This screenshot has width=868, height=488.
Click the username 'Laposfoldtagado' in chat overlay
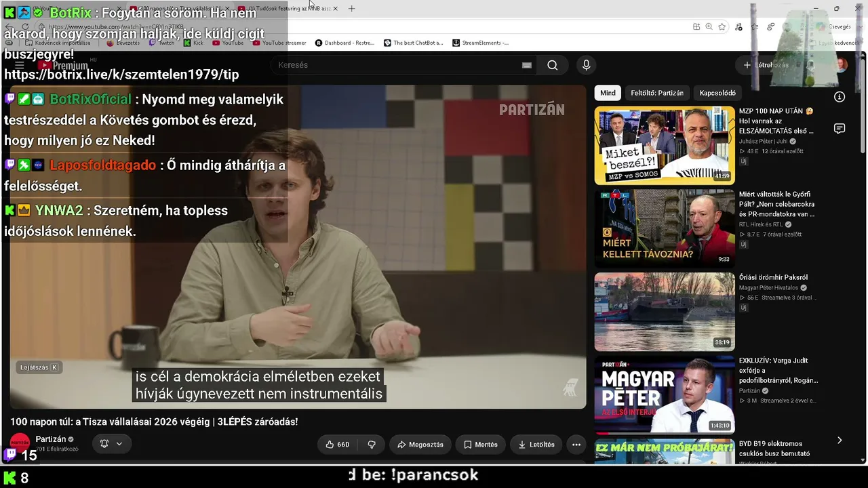[x=102, y=165]
